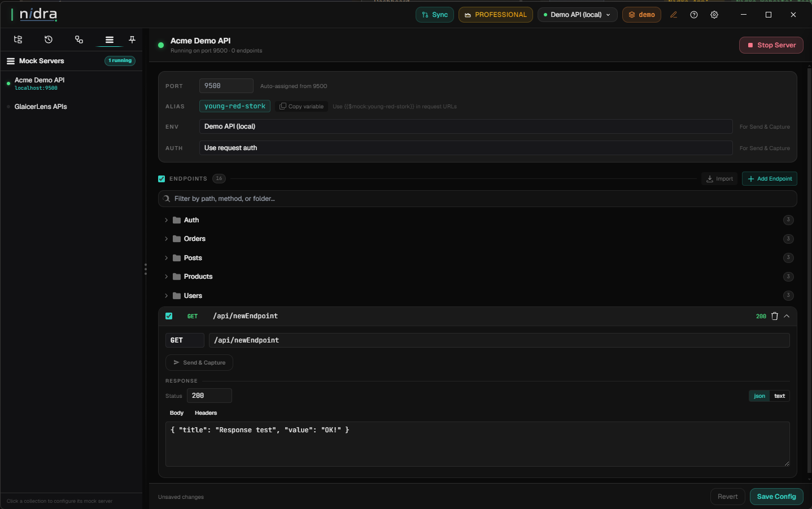Open the Demo API (local) environment dropdown
Screen dimensions: 812x509
[x=577, y=15]
